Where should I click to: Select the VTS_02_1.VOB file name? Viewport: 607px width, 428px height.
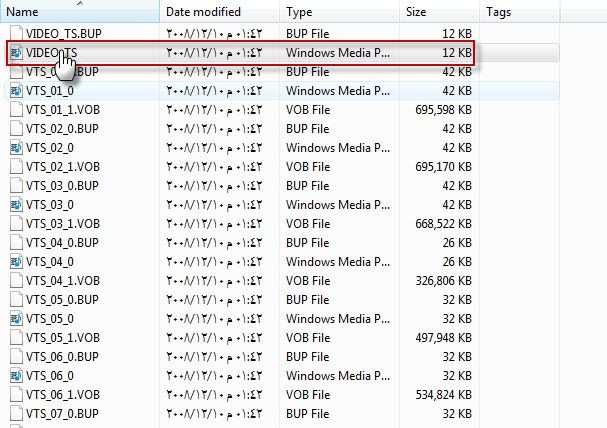point(63,166)
